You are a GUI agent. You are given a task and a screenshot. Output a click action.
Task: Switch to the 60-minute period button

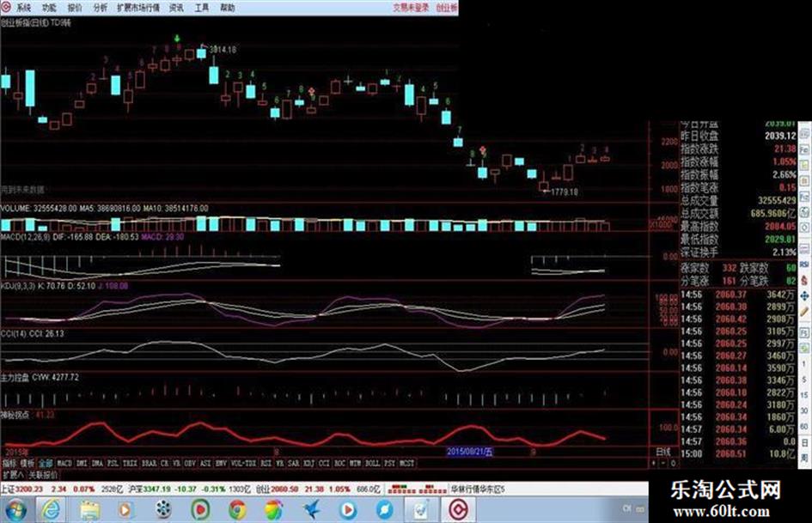coord(804,426)
